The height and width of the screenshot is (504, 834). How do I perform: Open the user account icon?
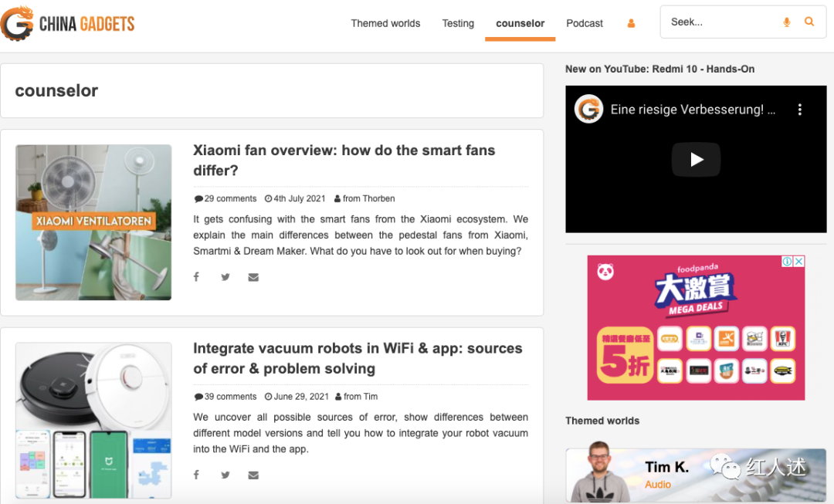631,24
